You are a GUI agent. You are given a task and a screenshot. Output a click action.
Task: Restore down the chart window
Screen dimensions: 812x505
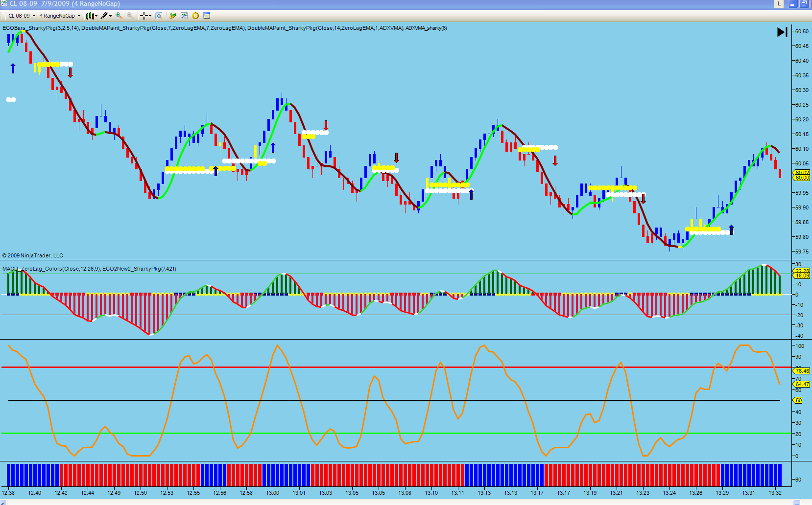pyautogui.click(x=804, y=4)
